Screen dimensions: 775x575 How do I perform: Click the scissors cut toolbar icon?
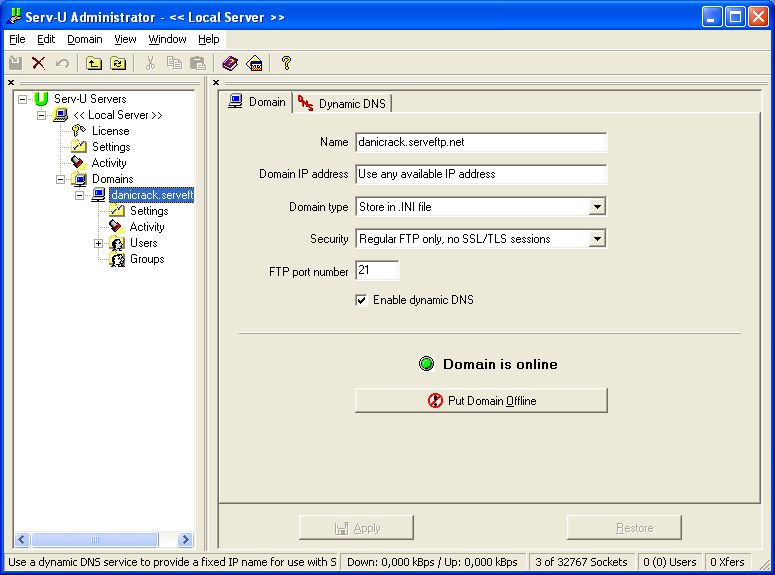150,63
